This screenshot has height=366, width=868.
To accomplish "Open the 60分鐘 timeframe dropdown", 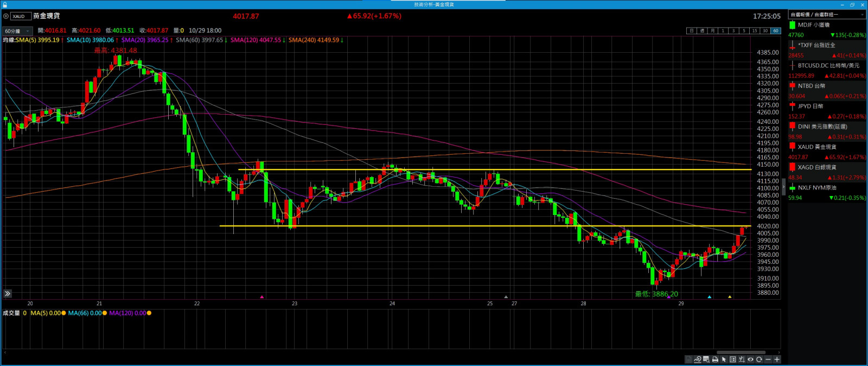I will click(18, 31).
